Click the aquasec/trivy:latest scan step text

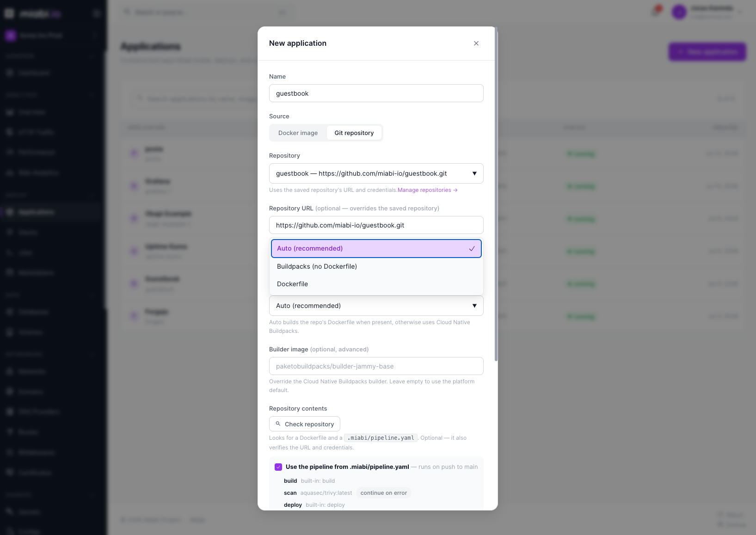(x=326, y=493)
